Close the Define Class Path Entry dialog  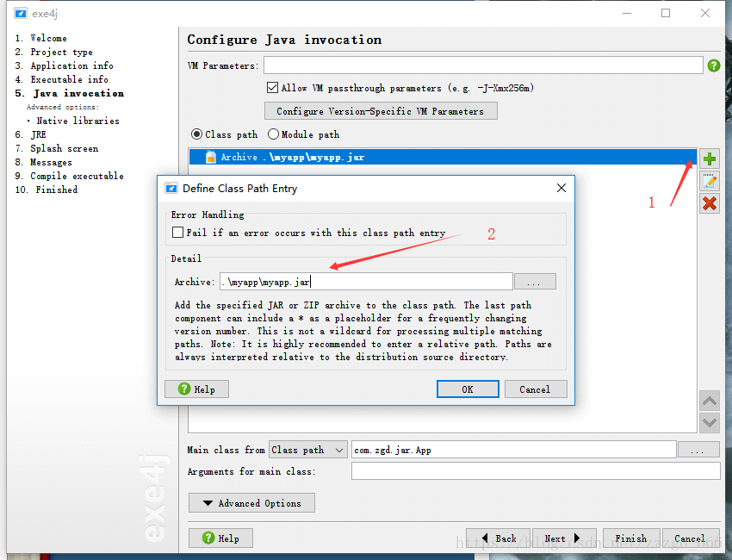coord(561,188)
